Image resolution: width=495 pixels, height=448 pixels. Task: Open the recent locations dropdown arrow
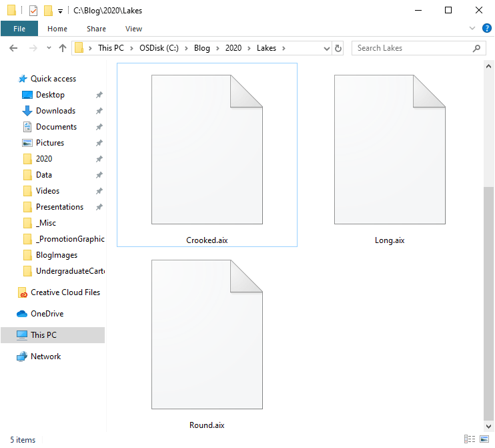tap(49, 48)
